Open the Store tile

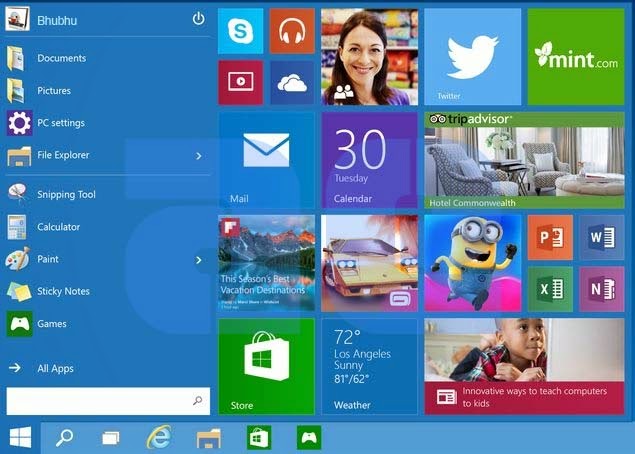click(266, 367)
